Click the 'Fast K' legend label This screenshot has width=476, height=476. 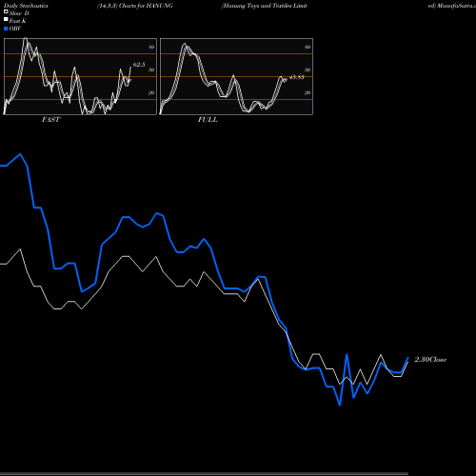click(18, 21)
